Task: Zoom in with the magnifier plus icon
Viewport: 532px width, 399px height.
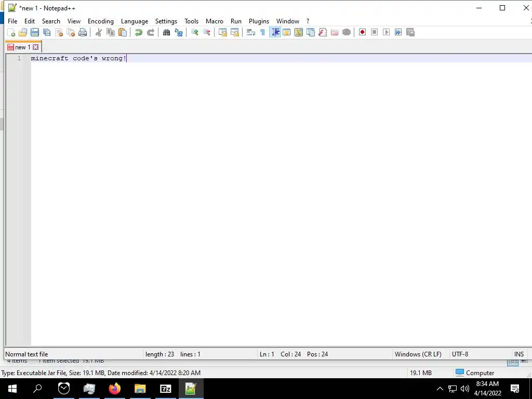Action: (194, 32)
